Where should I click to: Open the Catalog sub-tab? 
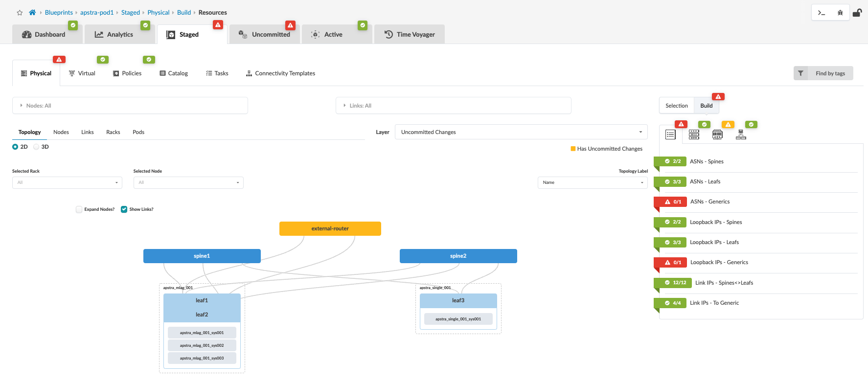tap(174, 73)
